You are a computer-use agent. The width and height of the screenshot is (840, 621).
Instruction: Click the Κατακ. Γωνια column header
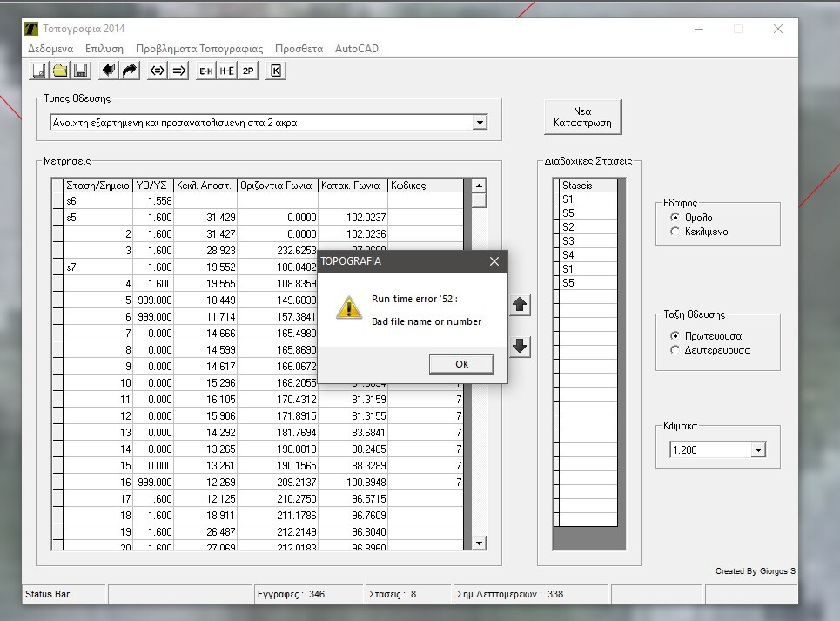coord(353,186)
